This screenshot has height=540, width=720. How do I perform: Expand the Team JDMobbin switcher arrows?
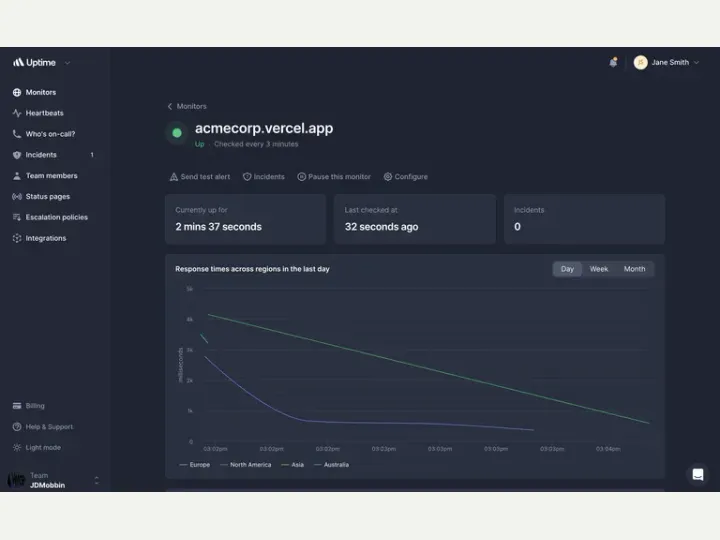[96, 481]
